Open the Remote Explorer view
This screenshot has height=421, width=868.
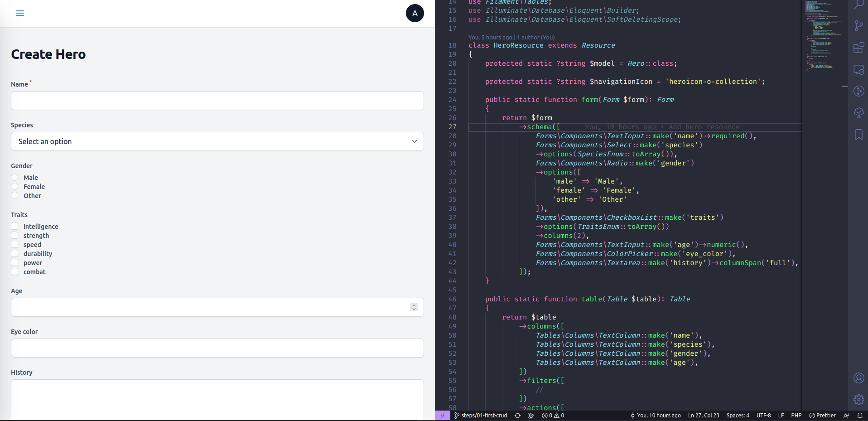pyautogui.click(x=858, y=69)
